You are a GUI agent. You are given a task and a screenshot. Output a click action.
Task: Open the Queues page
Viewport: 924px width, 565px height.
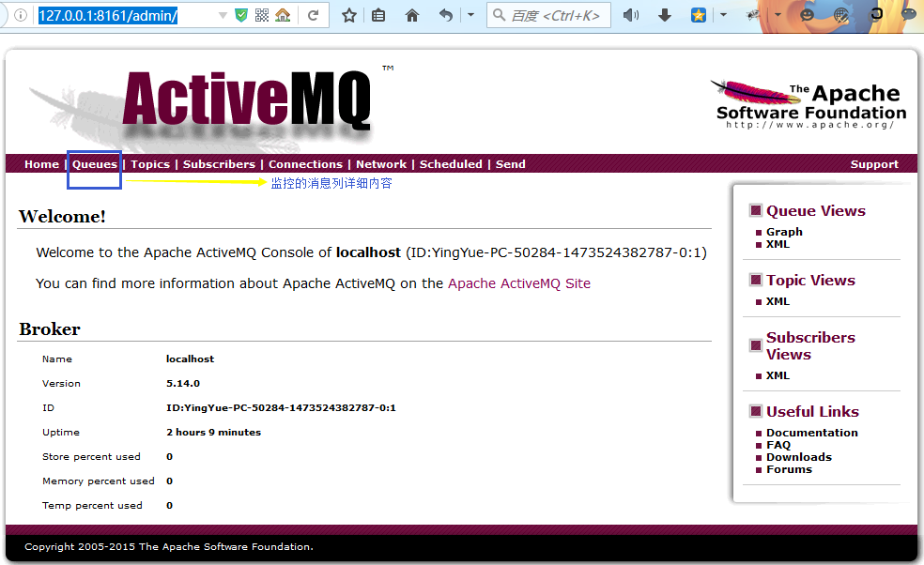click(x=95, y=164)
